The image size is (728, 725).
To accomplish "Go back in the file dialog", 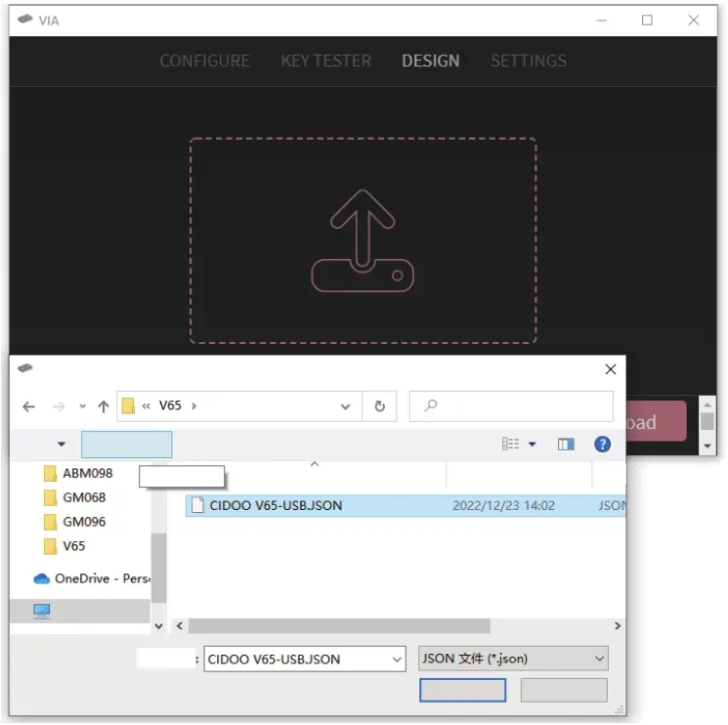I will tap(28, 406).
